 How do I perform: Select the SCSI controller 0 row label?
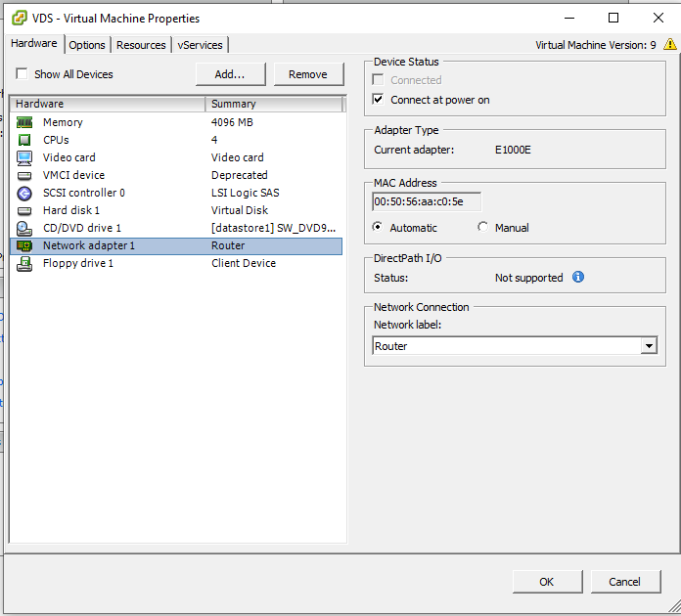84,193
